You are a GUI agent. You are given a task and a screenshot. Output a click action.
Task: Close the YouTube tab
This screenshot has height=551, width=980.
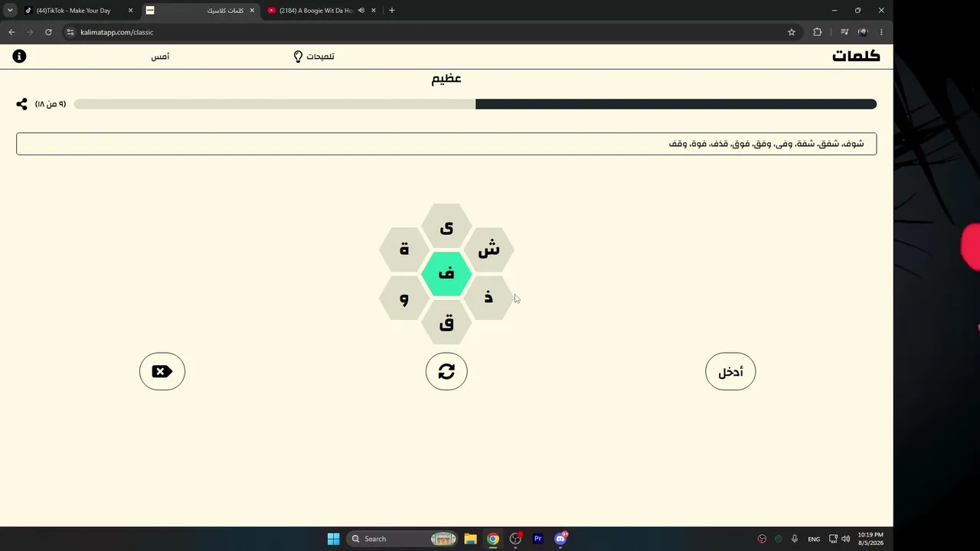374,11
